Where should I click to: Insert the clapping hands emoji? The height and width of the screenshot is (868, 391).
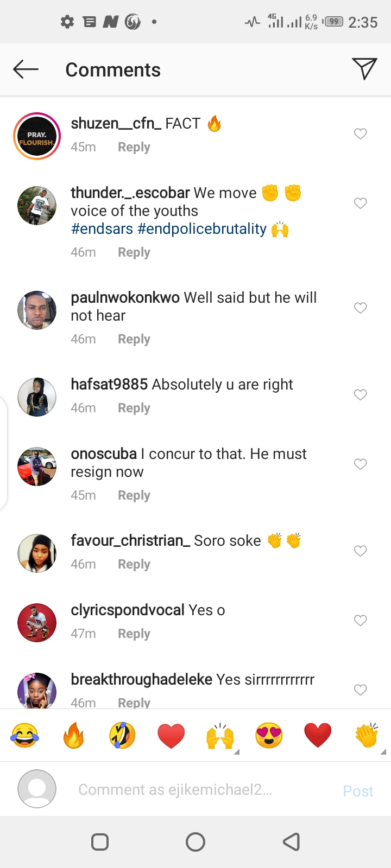(x=367, y=736)
